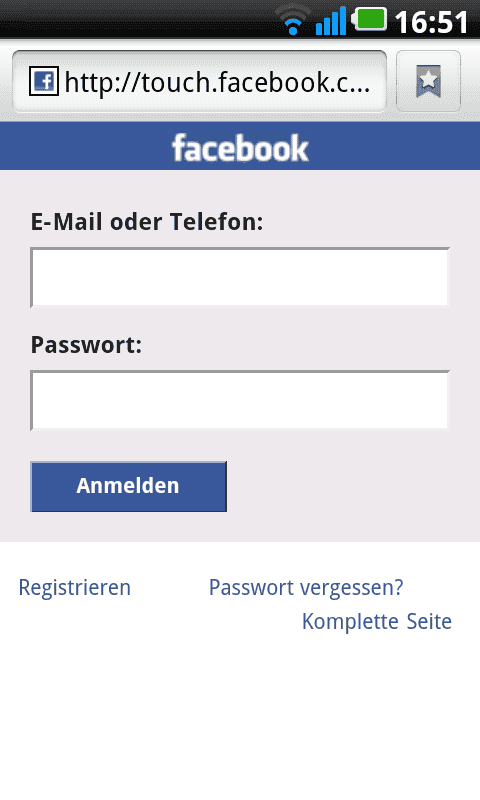The width and height of the screenshot is (480, 800).
Task: Click the Facebook favicon in address bar
Action: coord(44,81)
